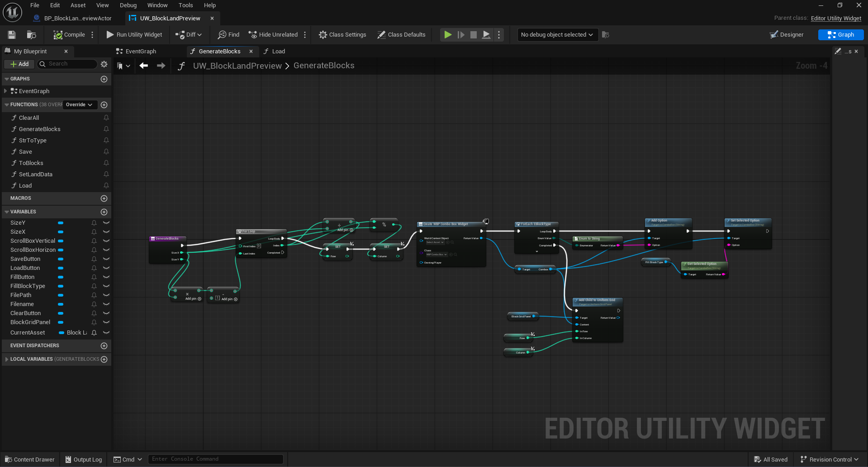
Task: Switch to Designer mode
Action: pos(787,35)
